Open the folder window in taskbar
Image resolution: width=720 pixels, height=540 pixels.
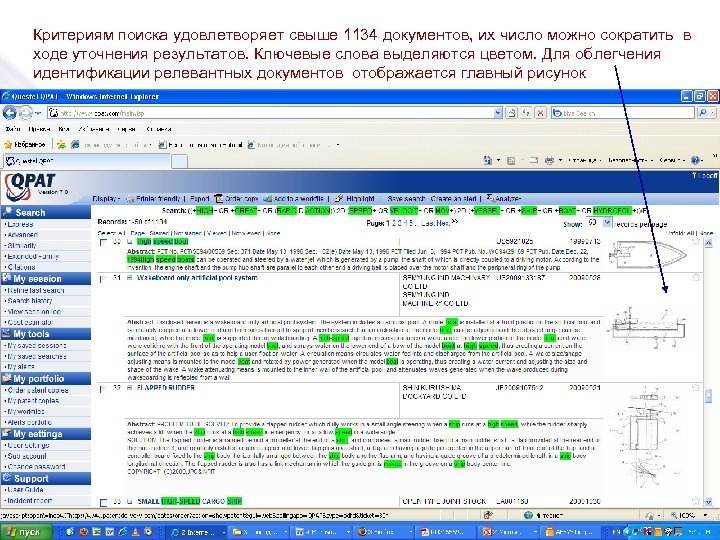pyautogui.click(x=259, y=532)
